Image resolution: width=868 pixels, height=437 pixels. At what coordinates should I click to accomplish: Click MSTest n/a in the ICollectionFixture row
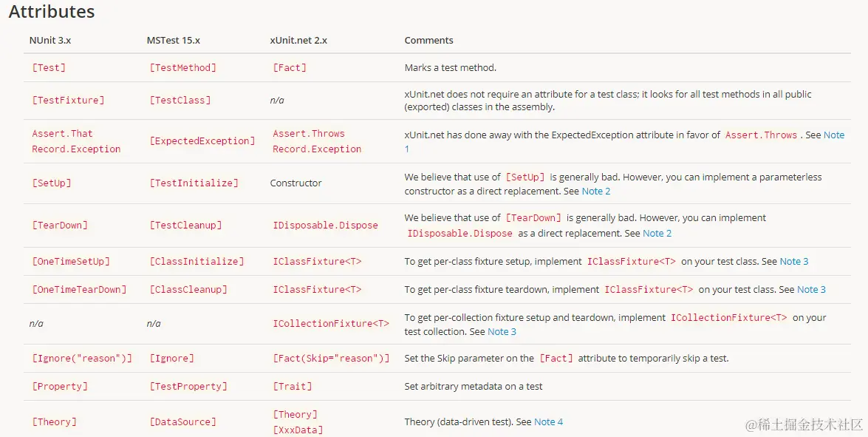coord(154,324)
